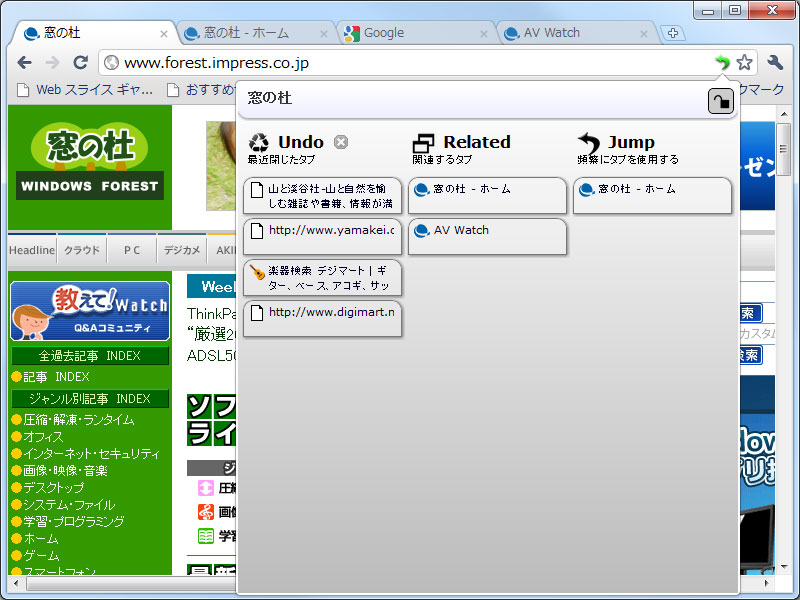The image size is (800, 600).
Task: Click the Related tabs icon
Action: tap(423, 143)
